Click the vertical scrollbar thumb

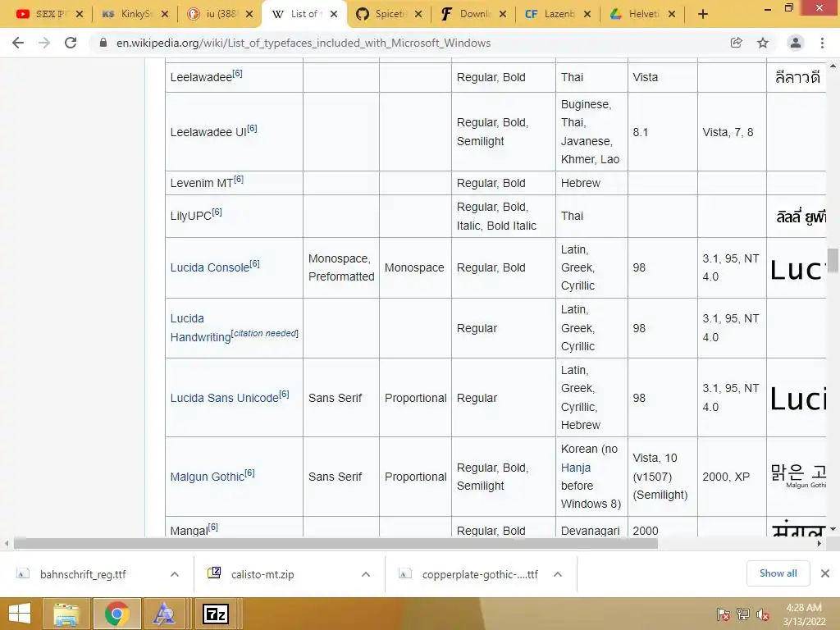[833, 260]
